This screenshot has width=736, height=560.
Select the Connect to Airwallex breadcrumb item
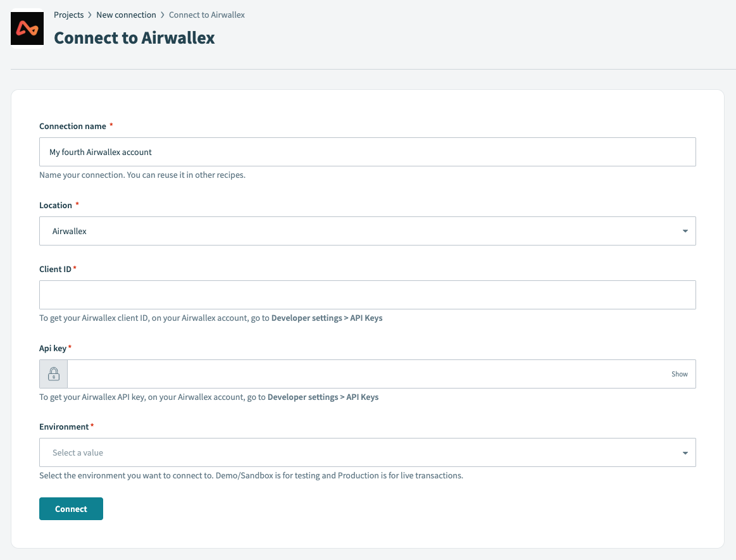pos(206,15)
